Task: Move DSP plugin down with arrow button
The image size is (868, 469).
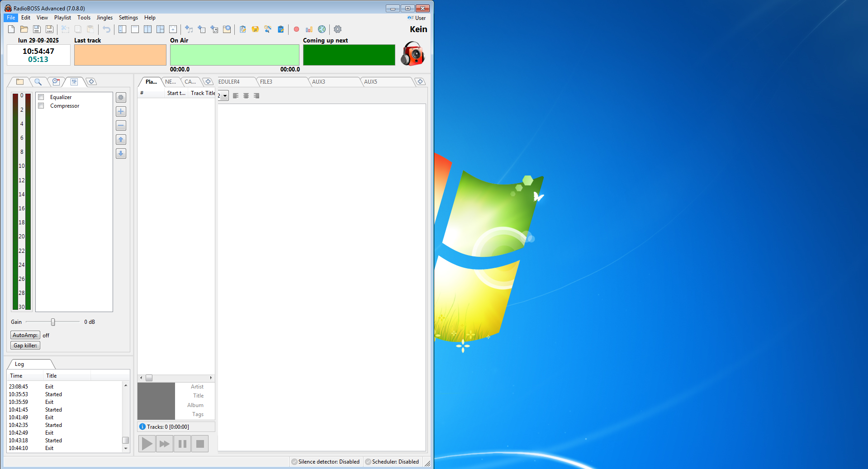Action: [x=121, y=154]
